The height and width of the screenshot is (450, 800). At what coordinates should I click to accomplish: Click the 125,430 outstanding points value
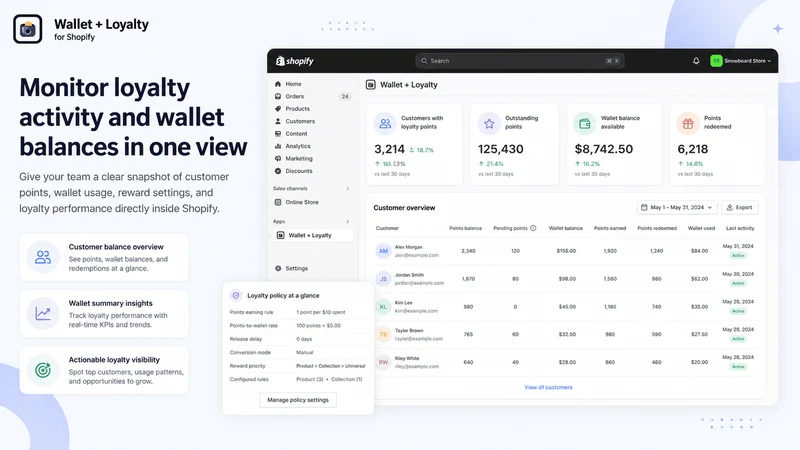point(501,149)
